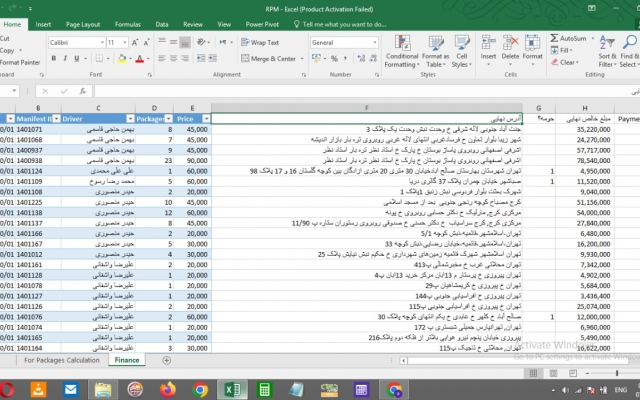Open the font size dropdown
The image size is (640, 400).
(x=124, y=42)
